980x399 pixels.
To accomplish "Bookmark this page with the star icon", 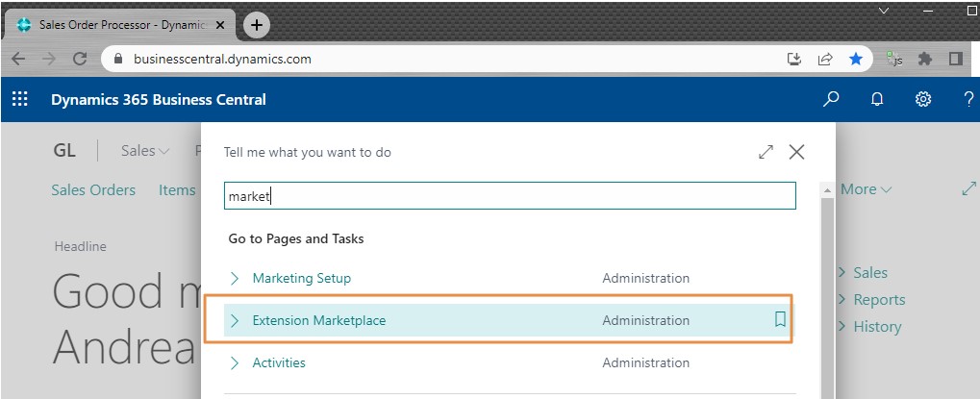I will pos(855,59).
